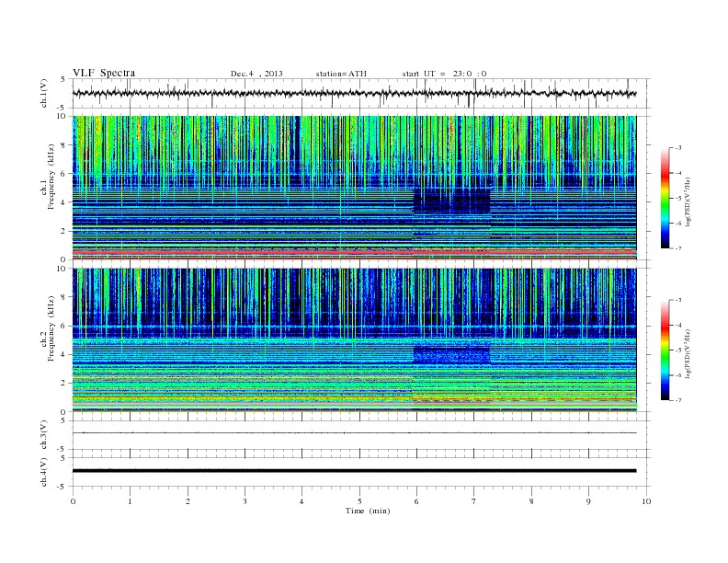Click the ch.2 "Frequency (kHz)" axis label
The image size is (728, 563).
tap(51, 329)
